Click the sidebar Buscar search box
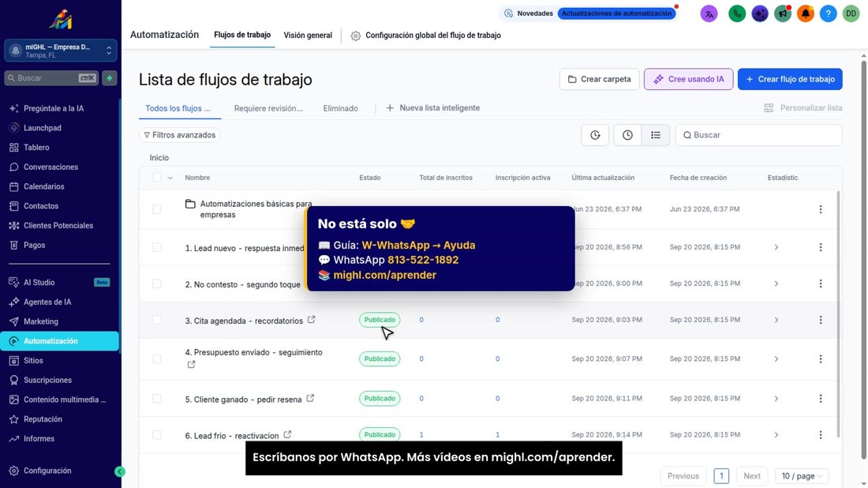This screenshot has height=488, width=868. [51, 78]
